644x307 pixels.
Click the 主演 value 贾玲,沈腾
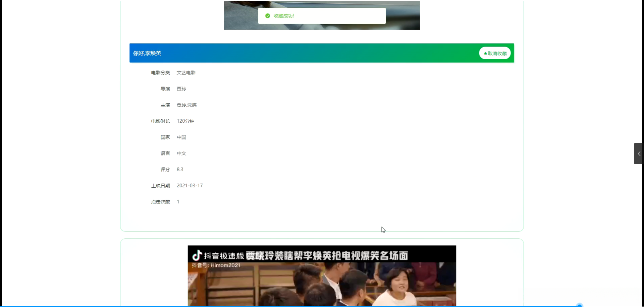coord(187,105)
